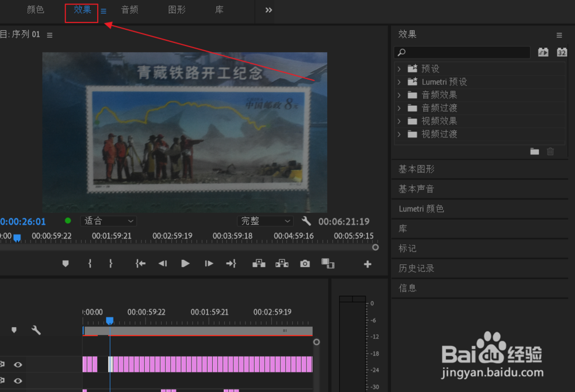Play the sequence in the program monitor
Image resolution: width=575 pixels, height=392 pixels.
[x=186, y=264]
